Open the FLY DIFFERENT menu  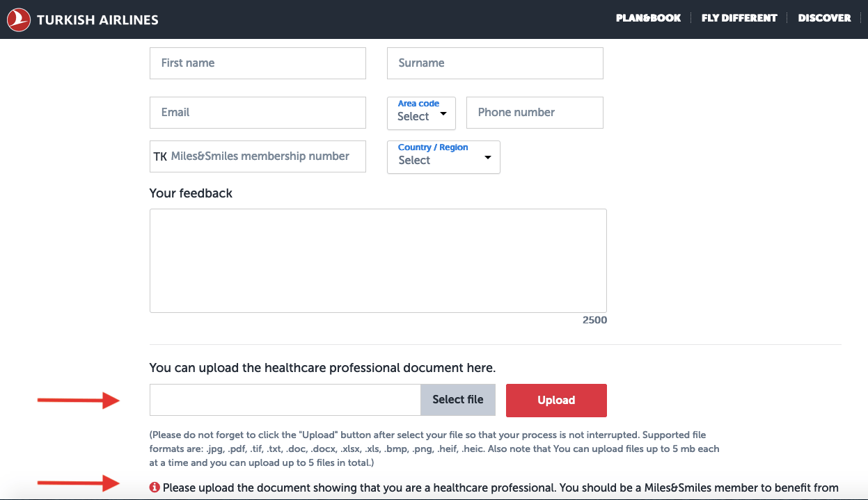(x=739, y=18)
